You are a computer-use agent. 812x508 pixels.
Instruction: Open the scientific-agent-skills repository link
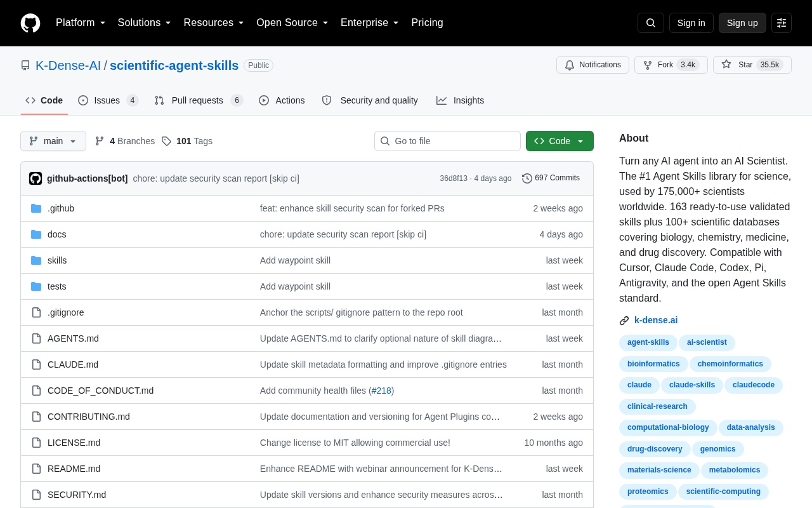[x=174, y=65]
